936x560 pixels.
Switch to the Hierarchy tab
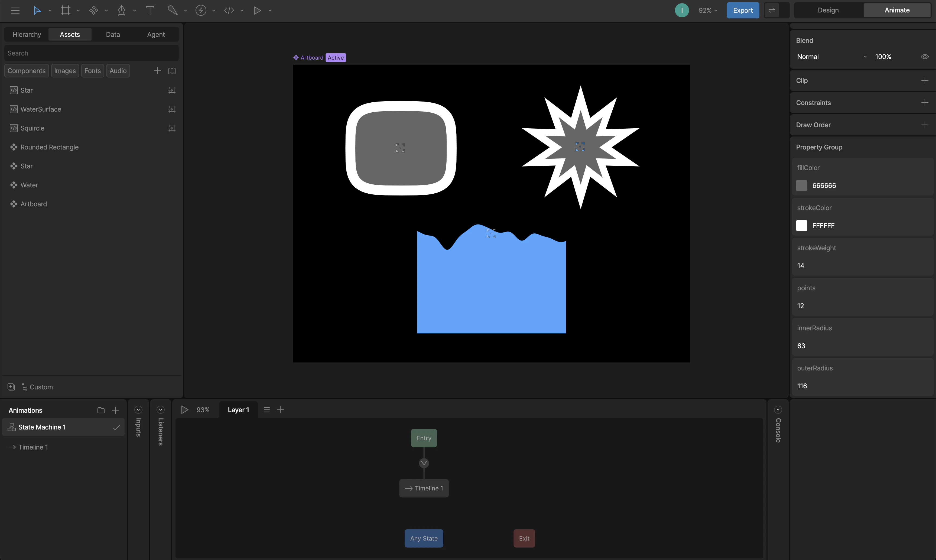tap(27, 34)
